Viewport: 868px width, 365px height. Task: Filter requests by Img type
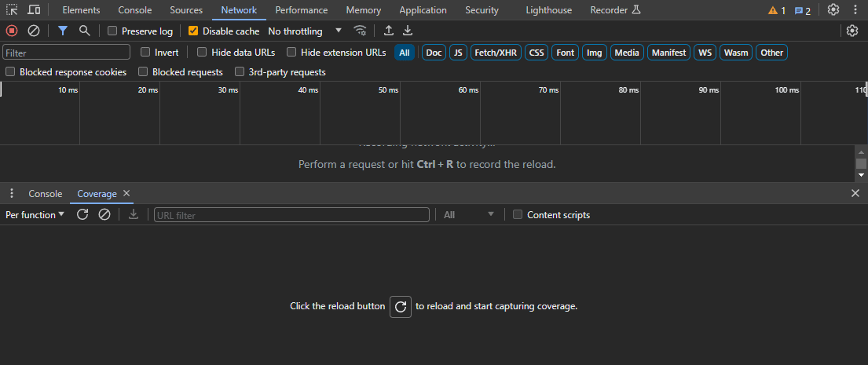coord(595,53)
